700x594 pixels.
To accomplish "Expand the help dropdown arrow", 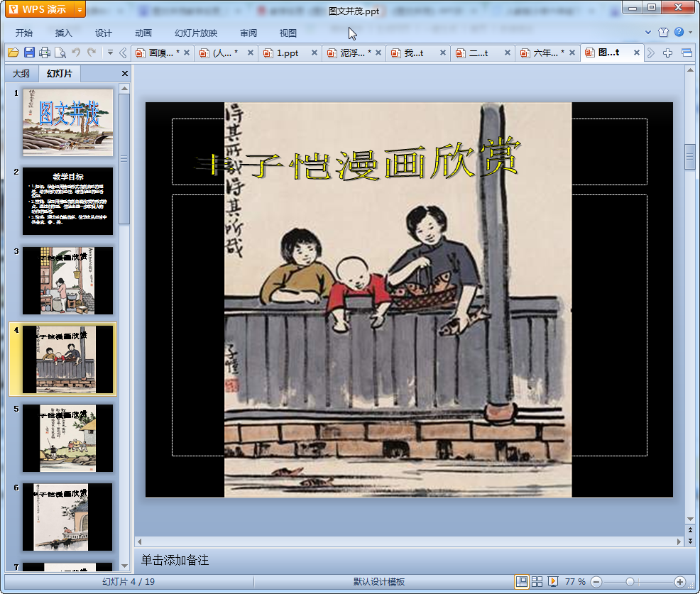I will click(691, 32).
